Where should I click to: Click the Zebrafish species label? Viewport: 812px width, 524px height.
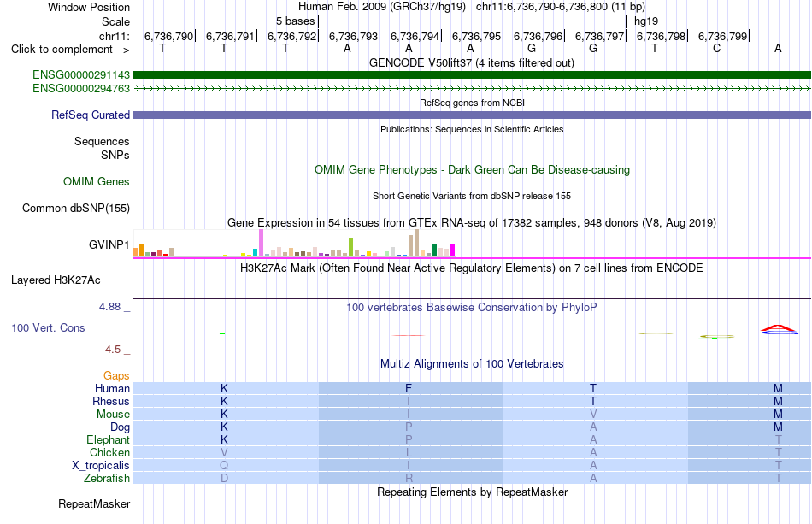[x=107, y=478]
